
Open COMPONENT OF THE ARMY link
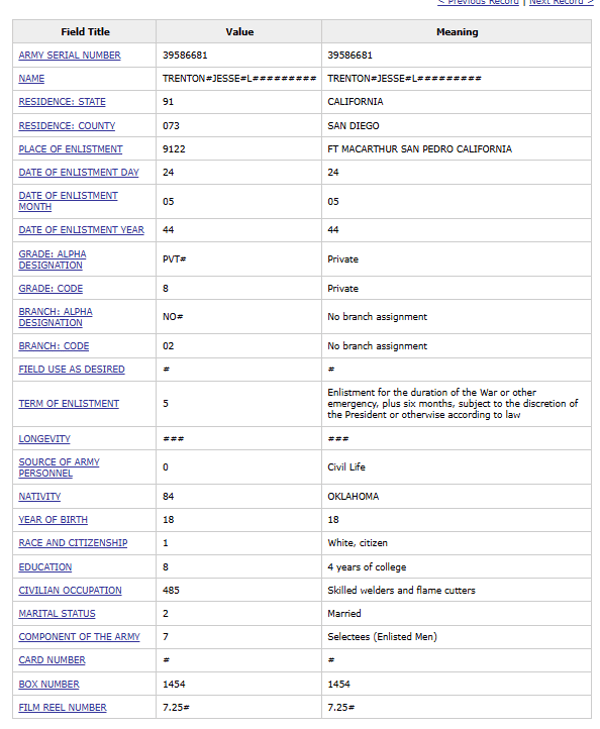79,637
